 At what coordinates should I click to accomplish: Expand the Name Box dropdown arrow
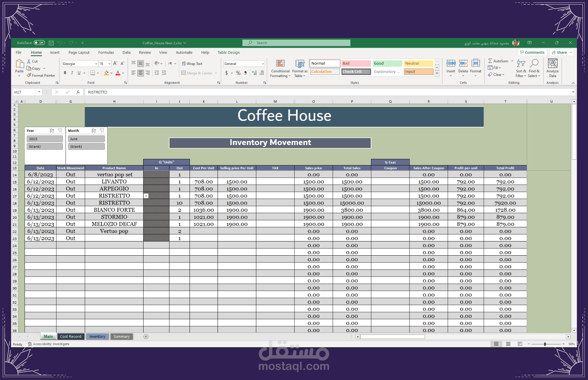[39, 92]
